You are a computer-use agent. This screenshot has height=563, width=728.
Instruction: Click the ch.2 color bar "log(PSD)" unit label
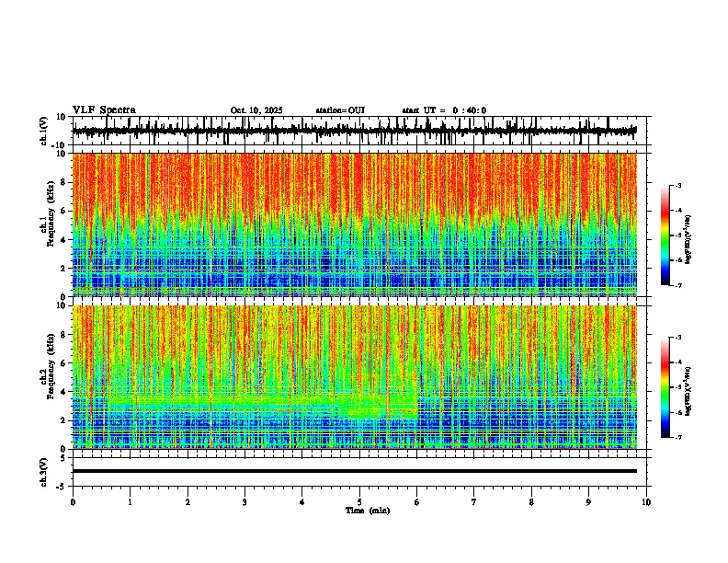(x=688, y=391)
